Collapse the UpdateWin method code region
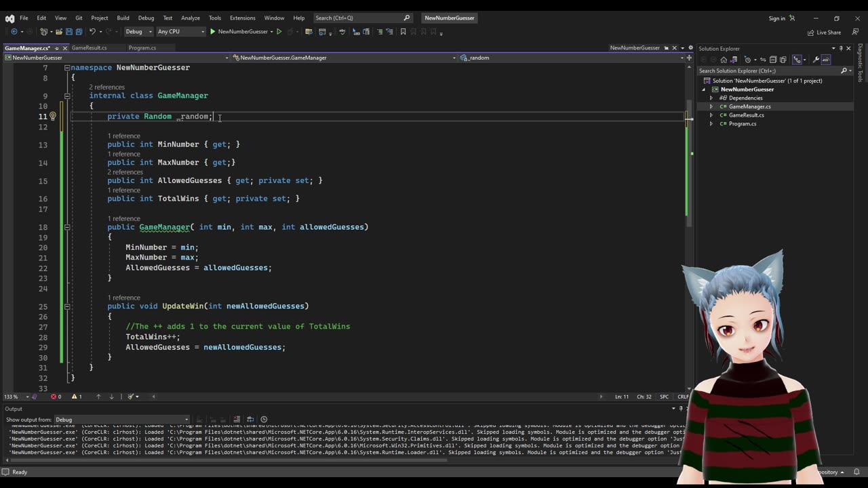 (67, 306)
